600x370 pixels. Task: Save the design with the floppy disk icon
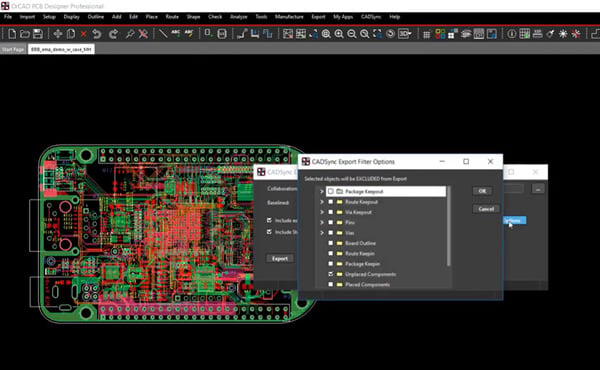38,34
